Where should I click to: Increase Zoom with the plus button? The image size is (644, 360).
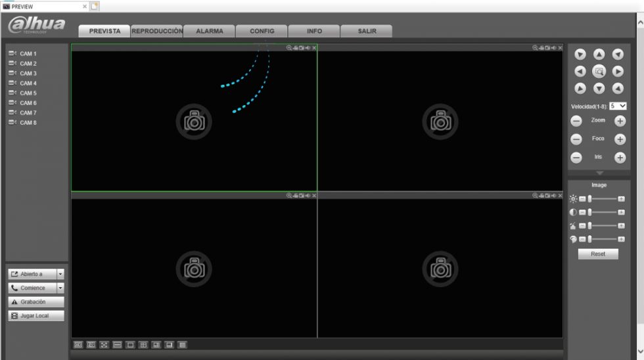click(620, 121)
